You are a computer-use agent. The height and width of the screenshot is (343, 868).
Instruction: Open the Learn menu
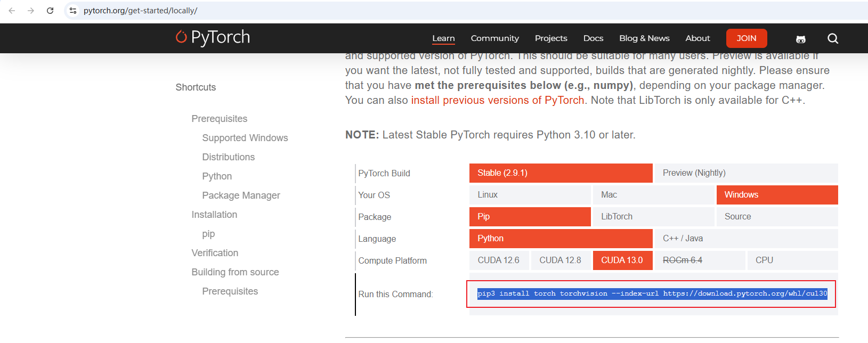click(x=443, y=38)
